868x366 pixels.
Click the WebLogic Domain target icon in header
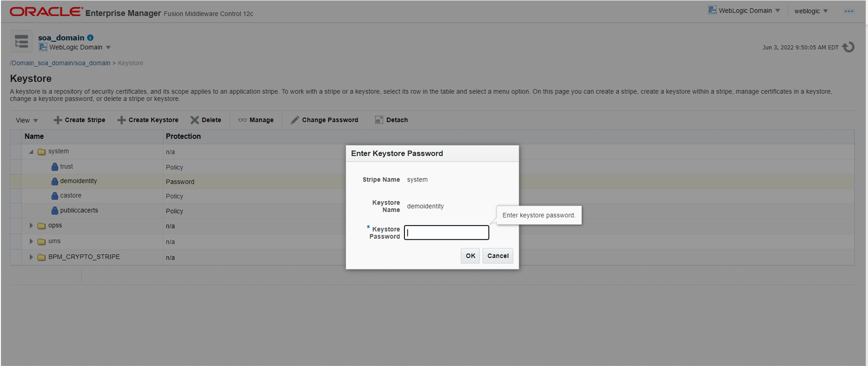point(712,10)
